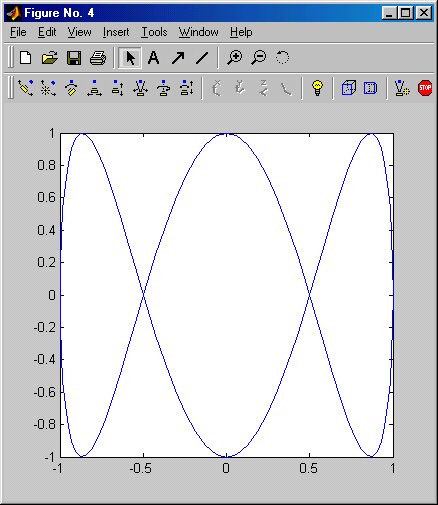The height and width of the screenshot is (505, 438).
Task: Open the File menu
Action: [18, 32]
